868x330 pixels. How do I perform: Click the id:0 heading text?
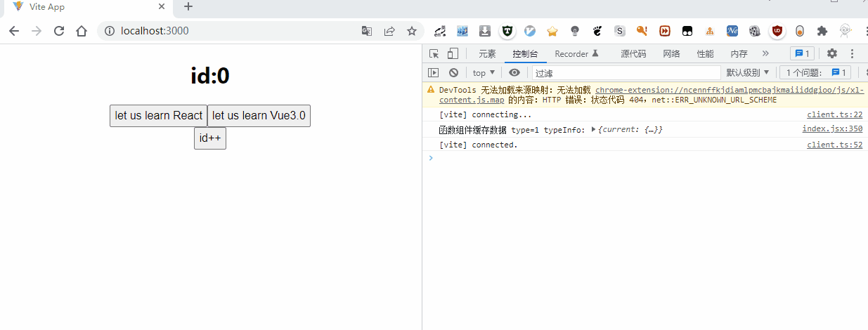[x=210, y=75]
